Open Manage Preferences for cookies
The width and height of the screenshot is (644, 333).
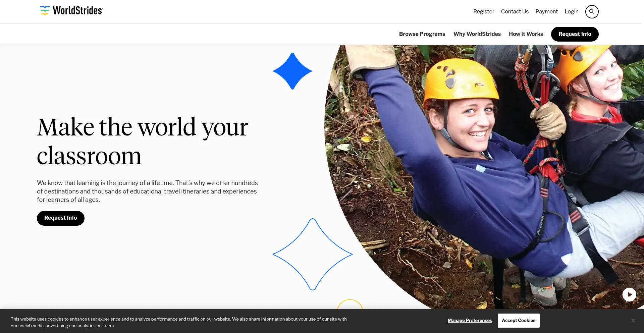coord(470,320)
